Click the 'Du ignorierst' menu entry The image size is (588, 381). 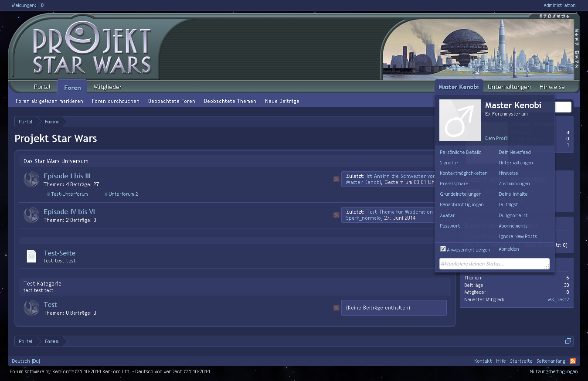click(x=513, y=215)
